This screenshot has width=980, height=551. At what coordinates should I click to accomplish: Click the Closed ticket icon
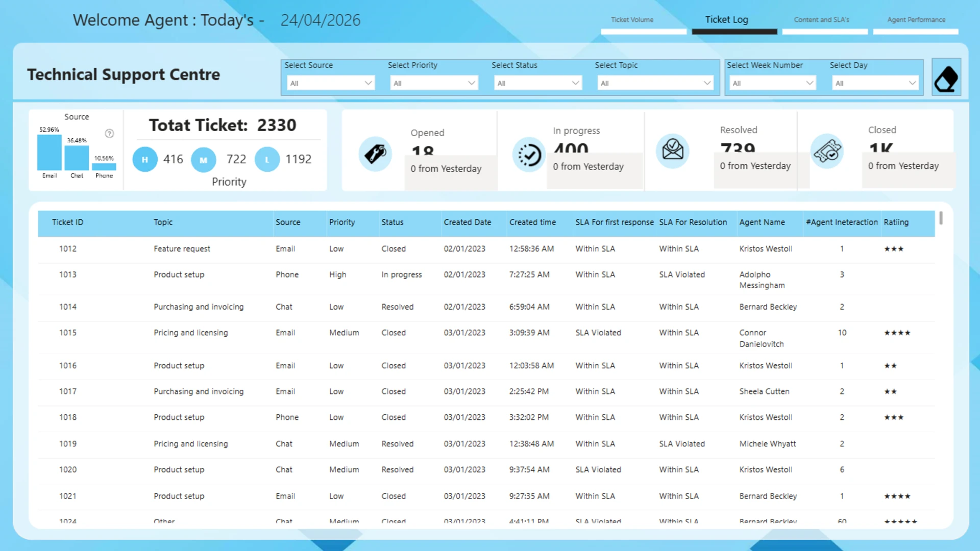[827, 151]
